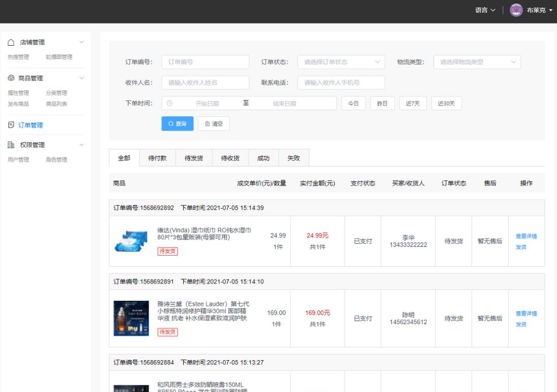This screenshot has width=557, height=392.
Task: Click the 和风雨男士多效防晒喷雾 product title
Action: pyautogui.click(x=202, y=388)
